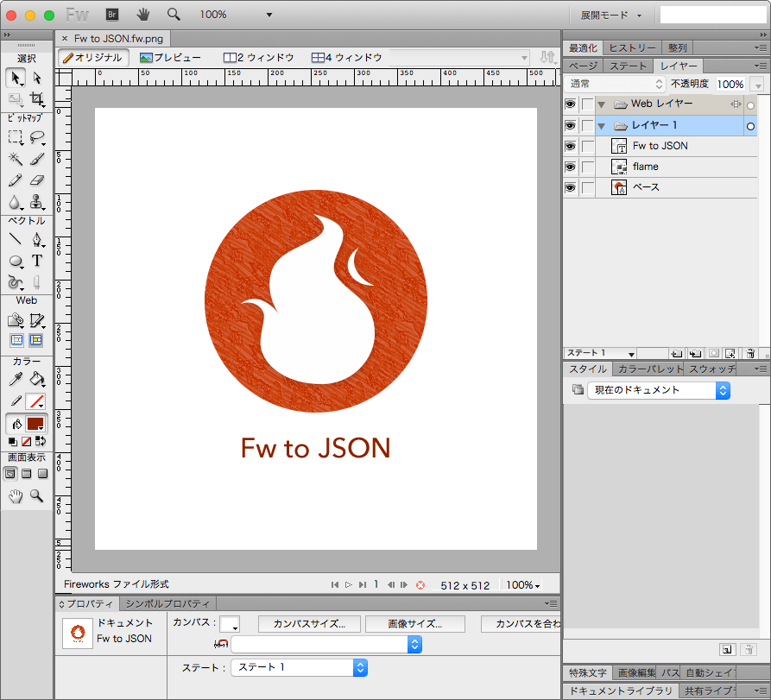
Task: Activate the Zoom magnifier tool in toolbox
Action: pos(37,495)
